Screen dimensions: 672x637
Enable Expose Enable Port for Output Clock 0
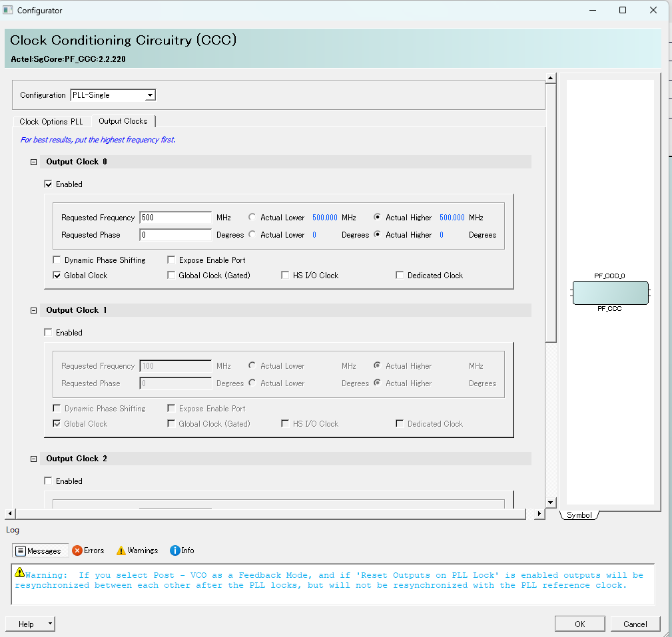(x=171, y=260)
